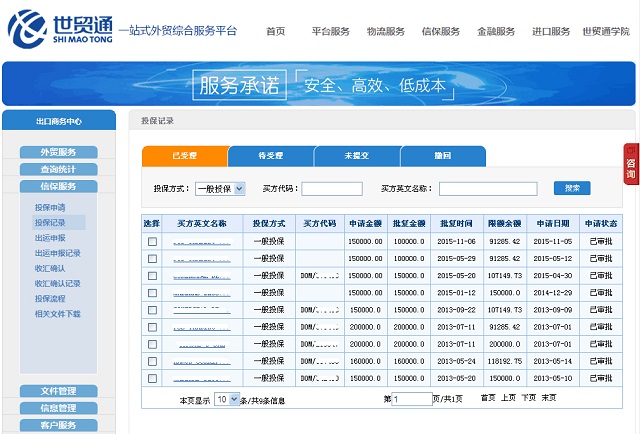Screen dimensions: 640x434
Task: Open the 投保方式 dropdown
Action: (x=219, y=188)
